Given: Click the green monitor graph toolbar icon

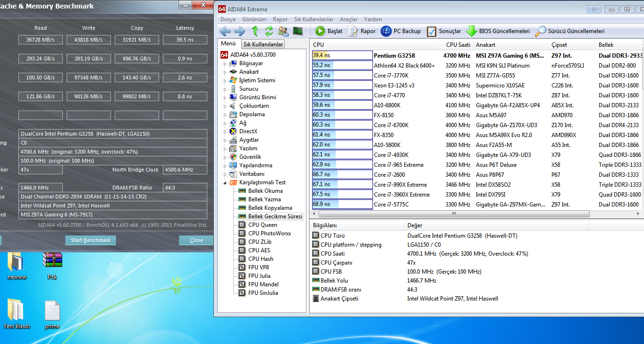Looking at the screenshot, I should 298,31.
